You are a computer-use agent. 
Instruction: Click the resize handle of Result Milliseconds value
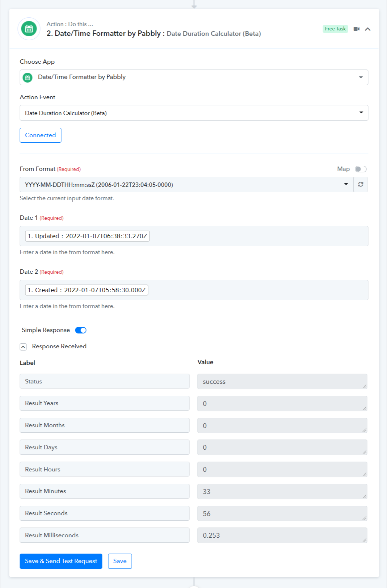[364, 540]
